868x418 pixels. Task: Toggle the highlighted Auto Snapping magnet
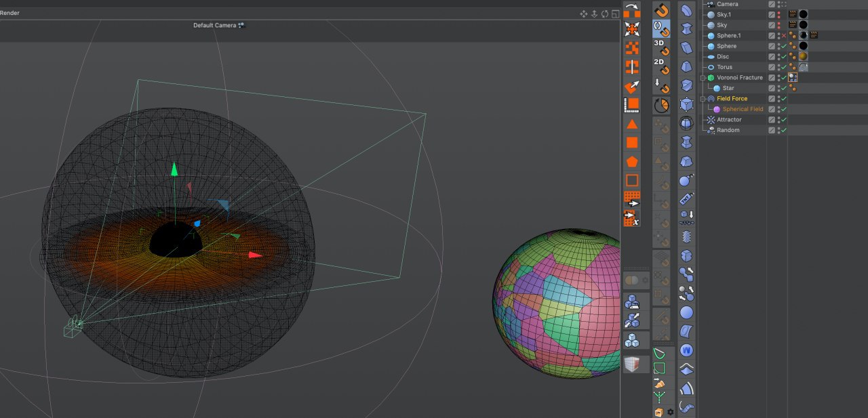point(661,28)
